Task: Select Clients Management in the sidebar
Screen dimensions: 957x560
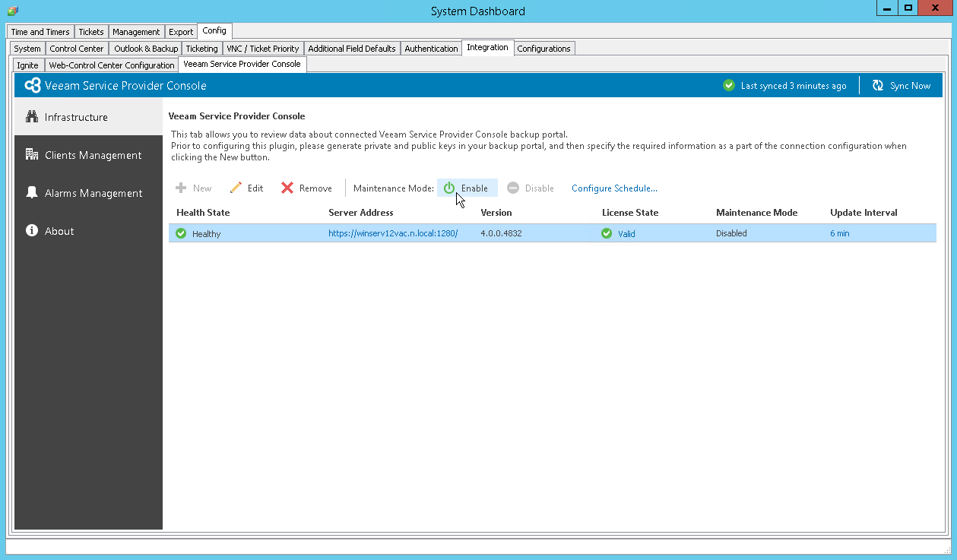Action: click(x=88, y=155)
